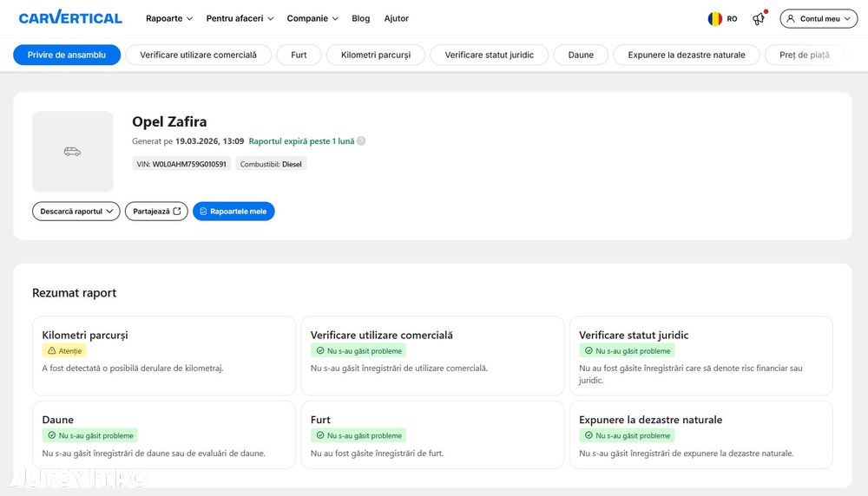
Task: Switch to the Kilometri parcurși tab
Action: tap(376, 55)
